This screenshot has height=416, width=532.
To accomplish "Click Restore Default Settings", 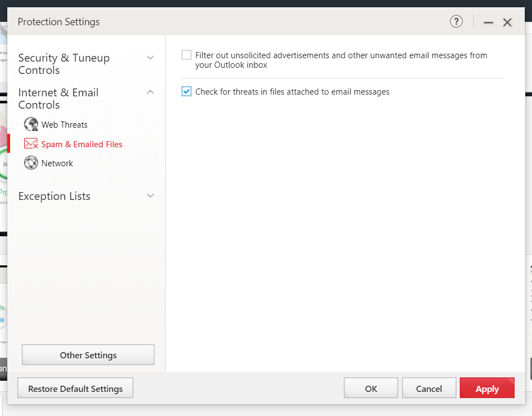I will [x=75, y=388].
